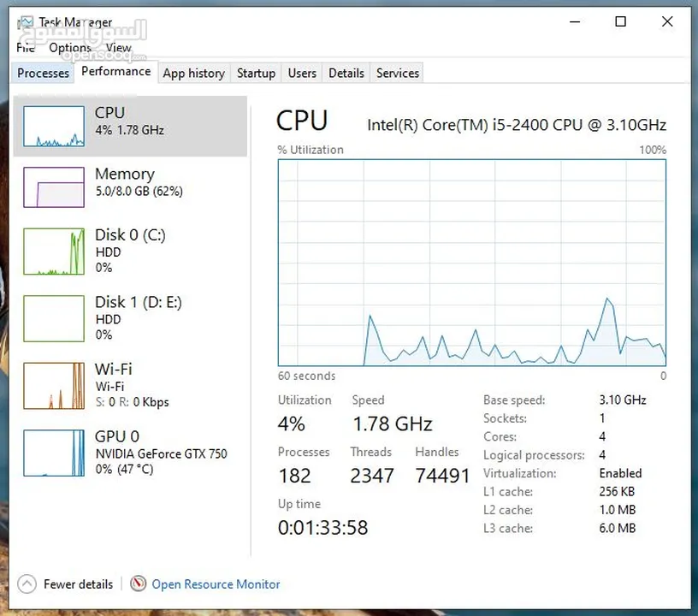This screenshot has height=616, width=698.
Task: Click the Resource Monitor gauge icon
Action: pyautogui.click(x=138, y=583)
